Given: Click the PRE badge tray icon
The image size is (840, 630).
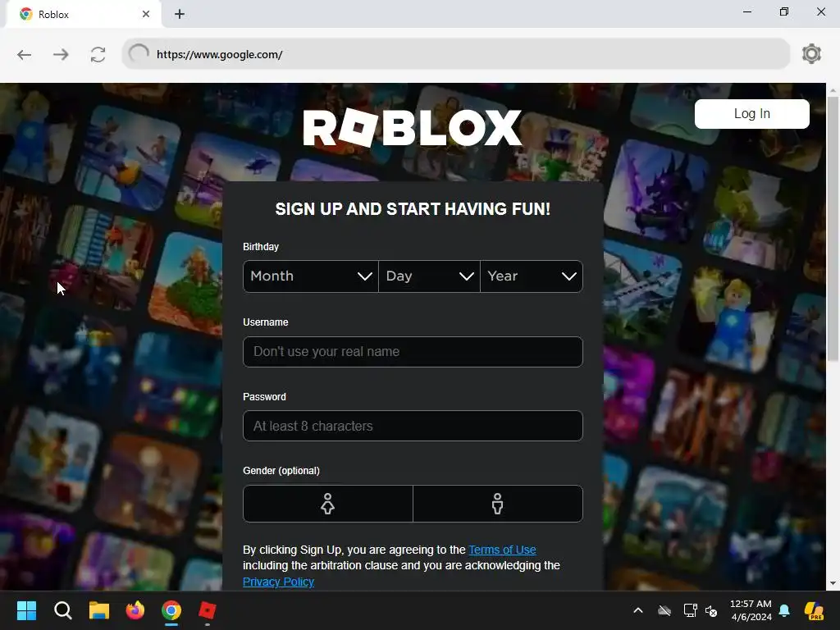Looking at the screenshot, I should click(x=814, y=610).
